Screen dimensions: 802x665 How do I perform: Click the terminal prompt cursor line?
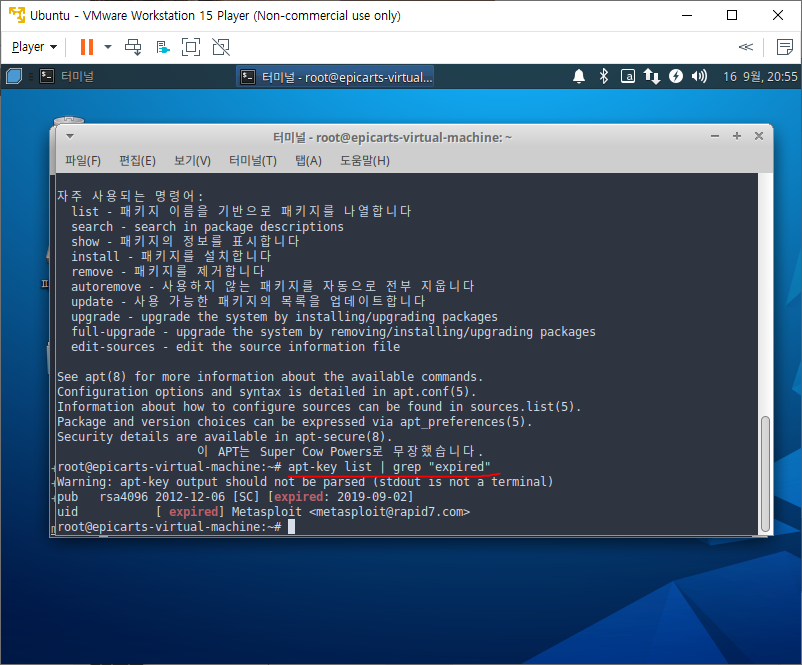click(176, 526)
